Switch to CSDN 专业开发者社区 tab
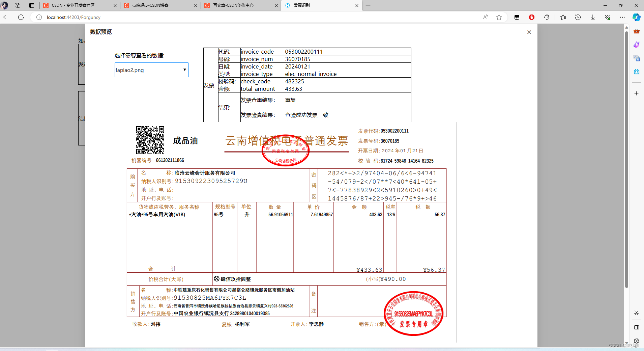Image resolution: width=644 pixels, height=351 pixels. (79, 5)
